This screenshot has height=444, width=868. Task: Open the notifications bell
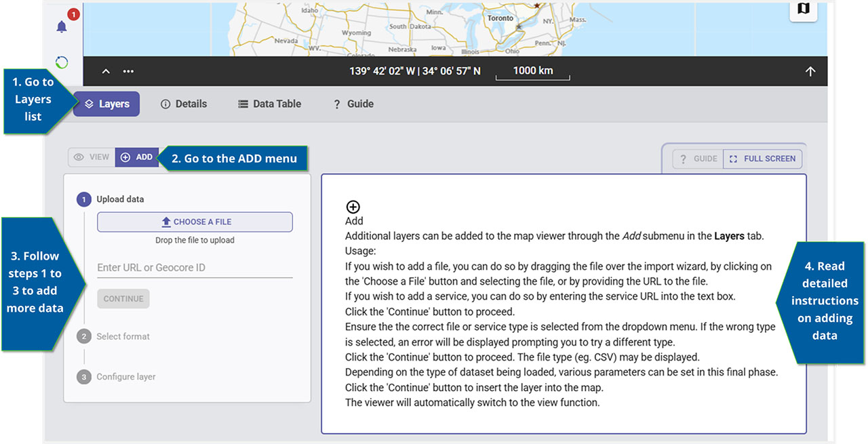(62, 26)
